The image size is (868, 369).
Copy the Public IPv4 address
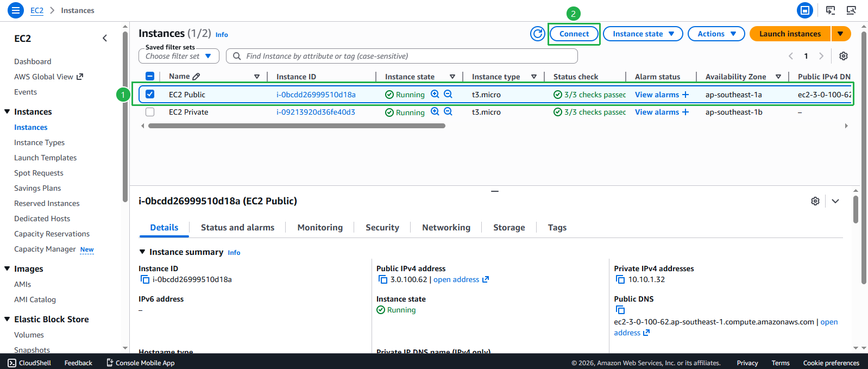pos(383,279)
